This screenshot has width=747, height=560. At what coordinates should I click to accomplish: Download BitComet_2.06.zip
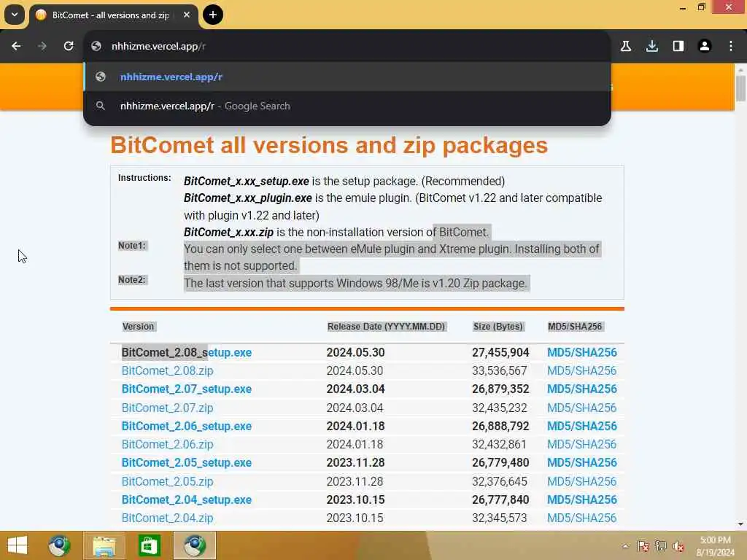167,444
